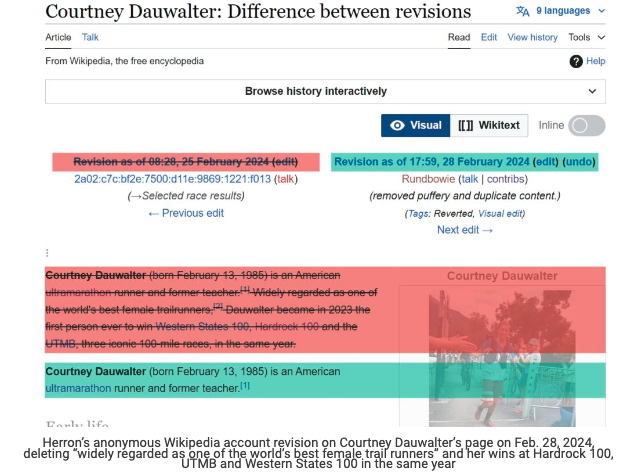Viewport: 637px width, 476px height.
Task: Open Rundbowie user page
Action: point(428,179)
